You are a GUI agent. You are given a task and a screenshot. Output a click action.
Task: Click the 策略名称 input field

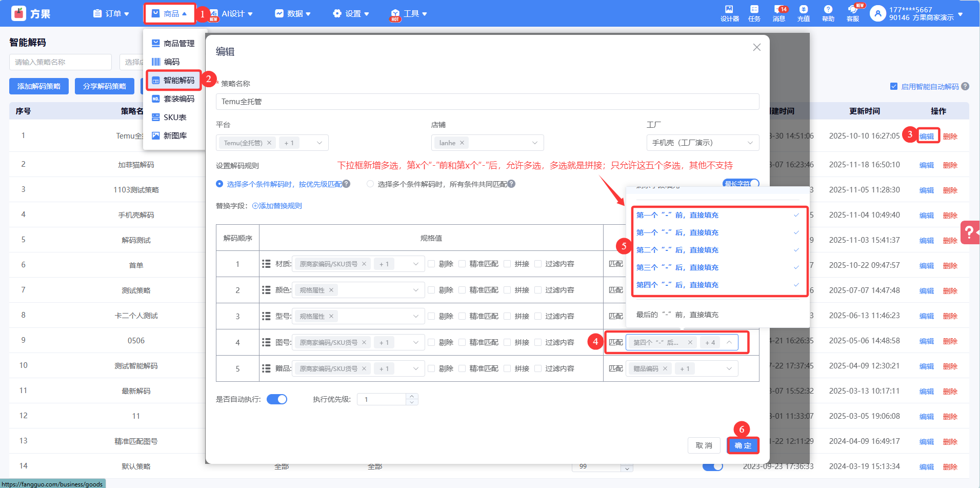click(487, 102)
